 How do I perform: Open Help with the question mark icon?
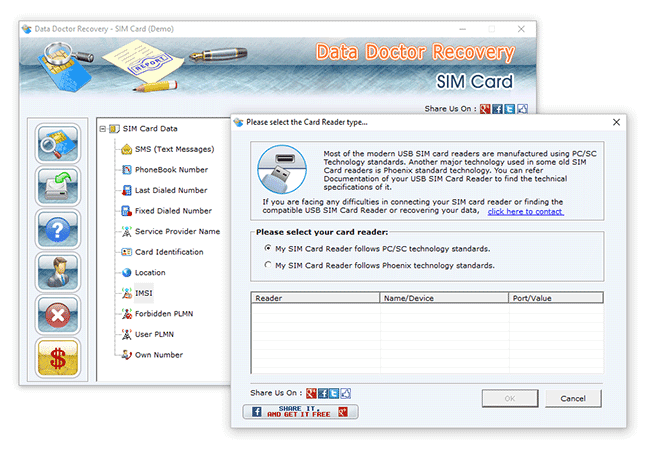pyautogui.click(x=58, y=230)
